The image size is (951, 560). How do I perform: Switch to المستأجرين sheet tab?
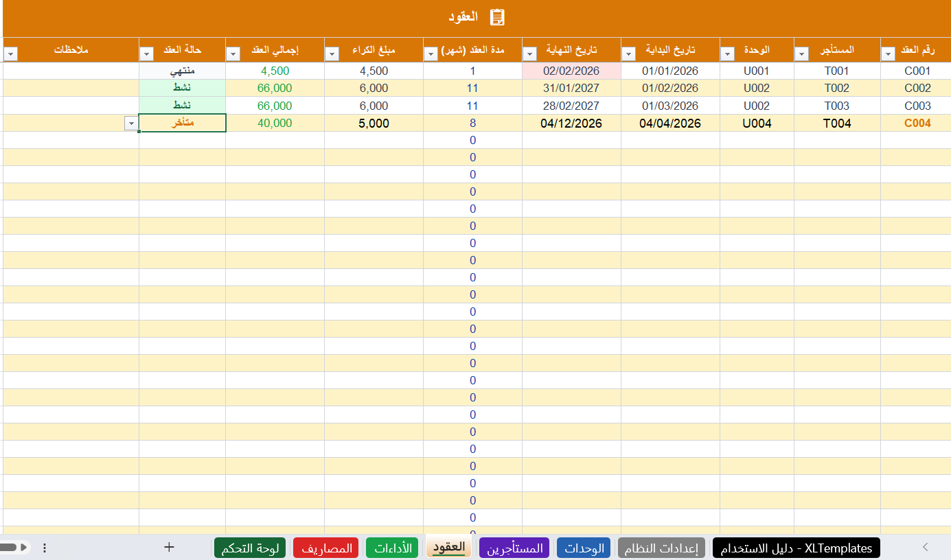click(x=514, y=548)
